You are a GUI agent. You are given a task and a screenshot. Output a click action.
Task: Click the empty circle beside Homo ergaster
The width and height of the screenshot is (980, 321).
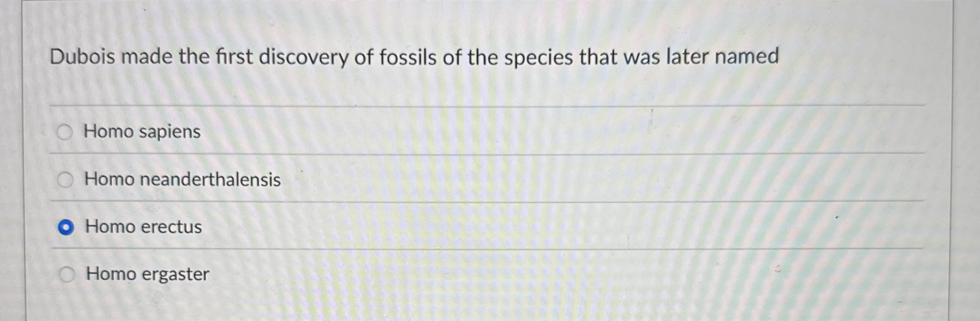[x=67, y=273]
